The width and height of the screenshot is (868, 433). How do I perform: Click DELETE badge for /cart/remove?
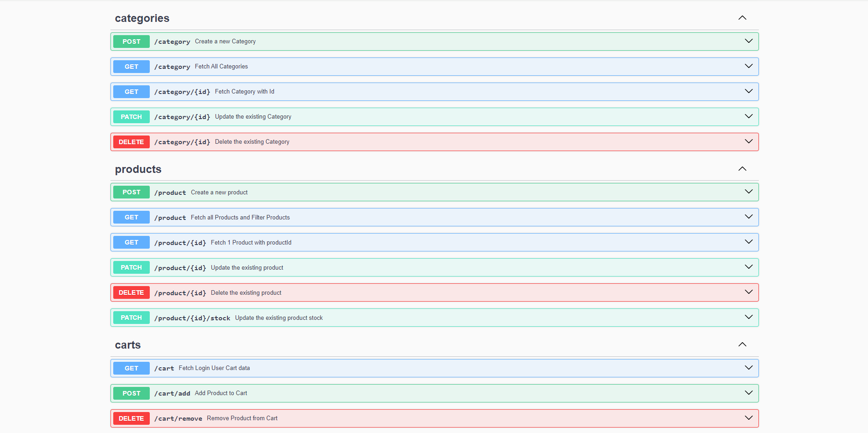(132, 418)
